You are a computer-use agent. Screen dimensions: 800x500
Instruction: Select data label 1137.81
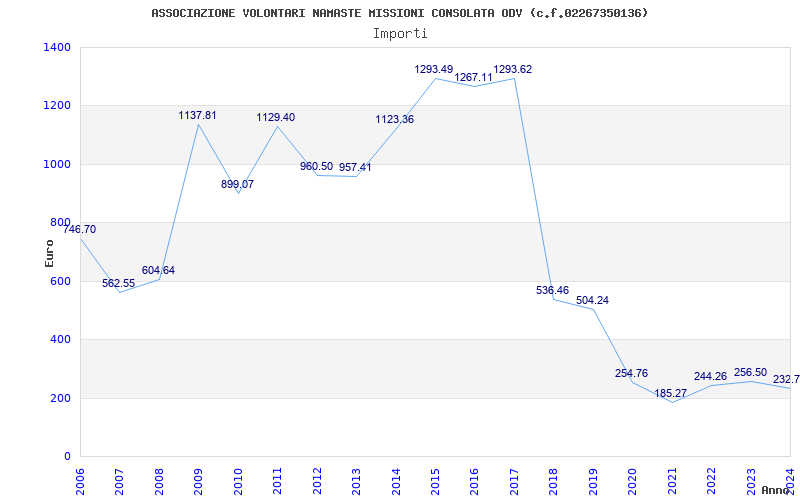(x=197, y=115)
